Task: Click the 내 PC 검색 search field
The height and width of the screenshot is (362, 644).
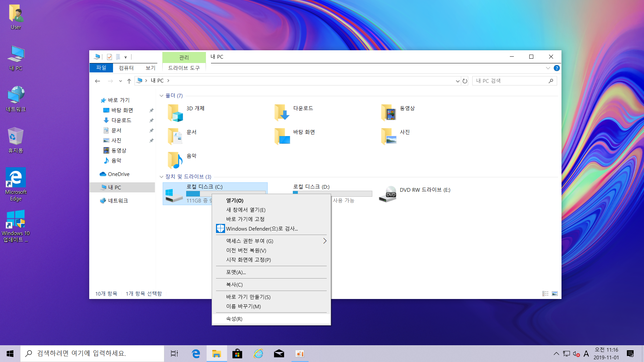Action: pos(510,81)
